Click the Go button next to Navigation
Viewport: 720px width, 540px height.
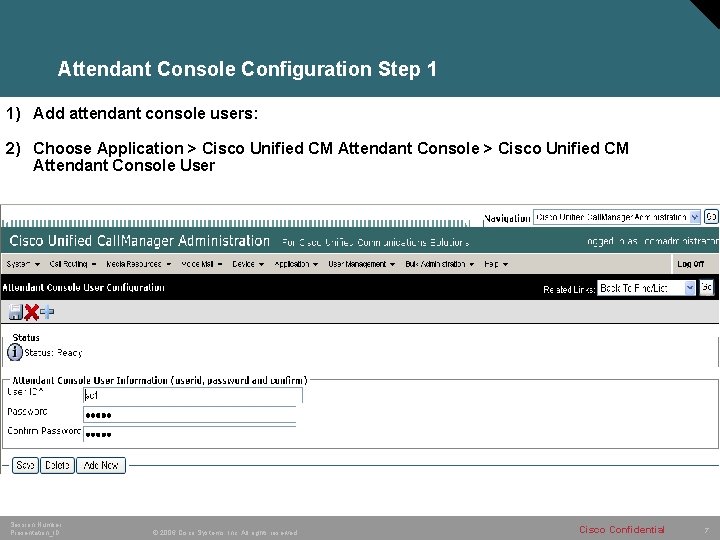[x=711, y=217]
